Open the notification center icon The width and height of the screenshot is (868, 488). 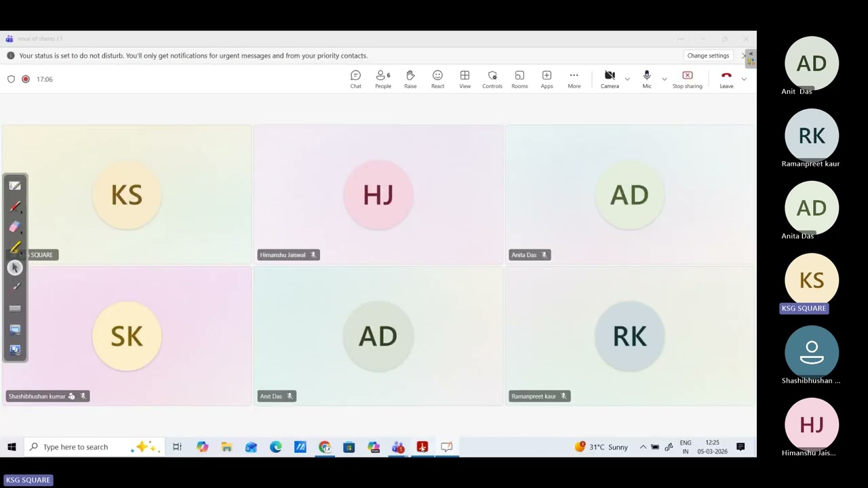point(741,447)
